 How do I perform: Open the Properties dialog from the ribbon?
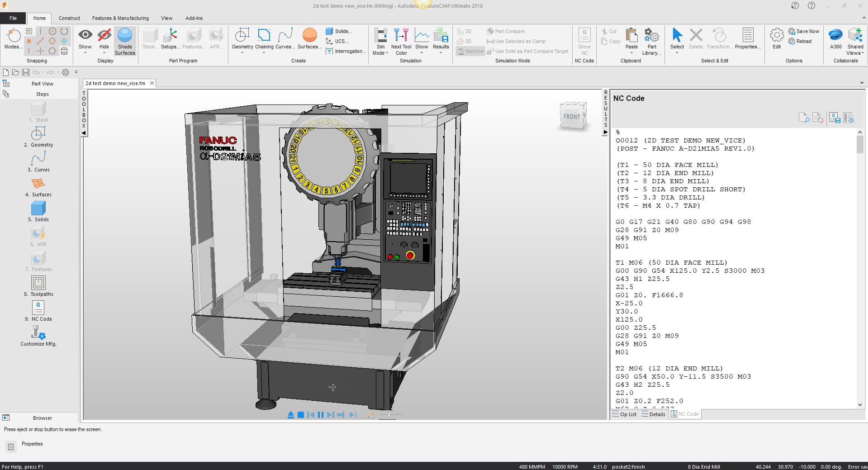click(x=748, y=39)
